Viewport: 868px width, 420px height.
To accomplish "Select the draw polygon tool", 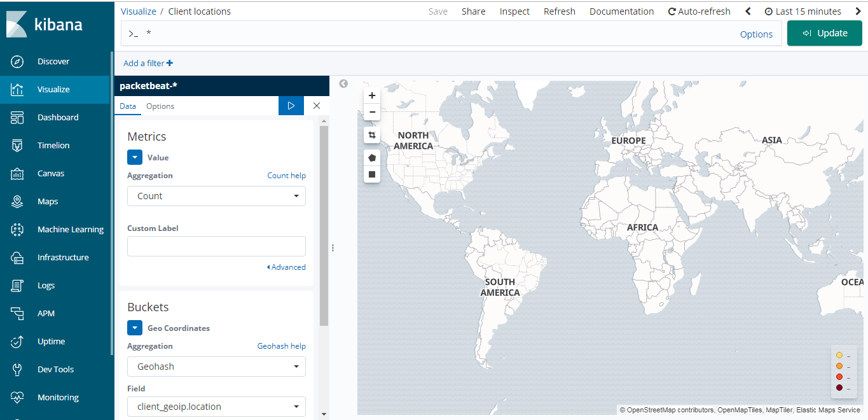I will [x=372, y=158].
